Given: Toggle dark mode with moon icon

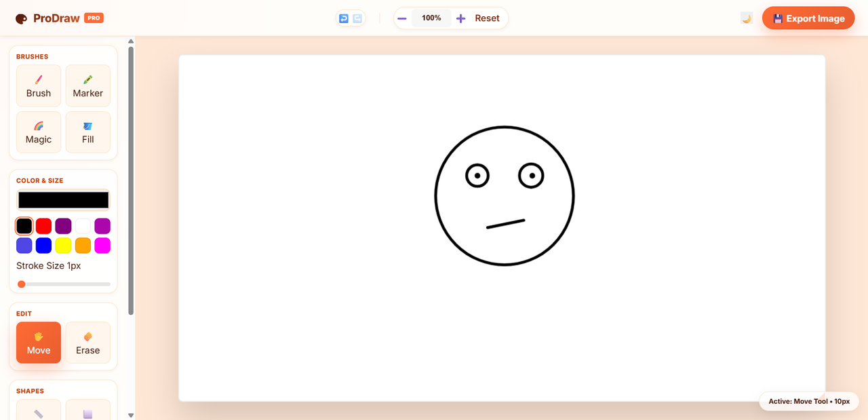Looking at the screenshot, I should [747, 18].
